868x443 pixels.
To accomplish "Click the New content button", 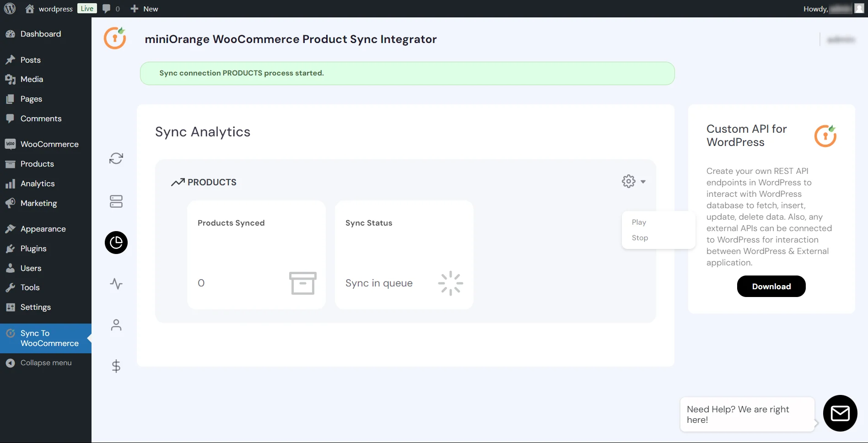I will point(144,9).
